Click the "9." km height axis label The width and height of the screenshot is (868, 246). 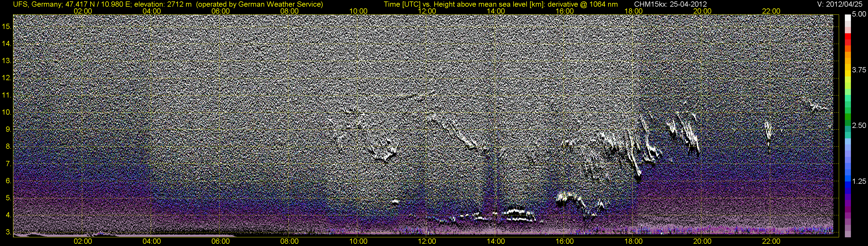[x=8, y=129]
